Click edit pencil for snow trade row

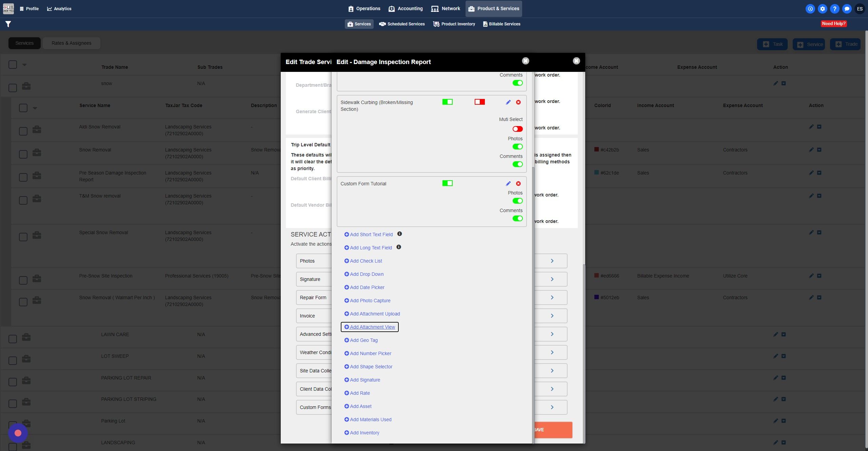[776, 83]
